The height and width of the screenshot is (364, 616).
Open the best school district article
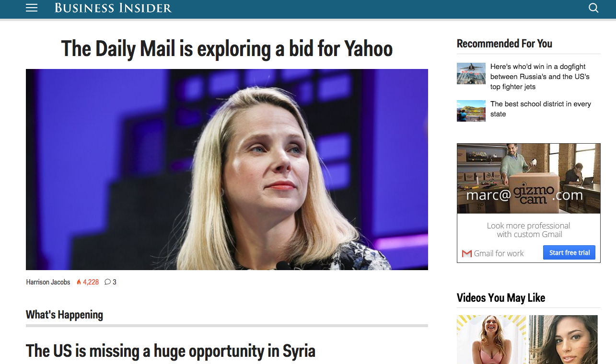(x=541, y=109)
